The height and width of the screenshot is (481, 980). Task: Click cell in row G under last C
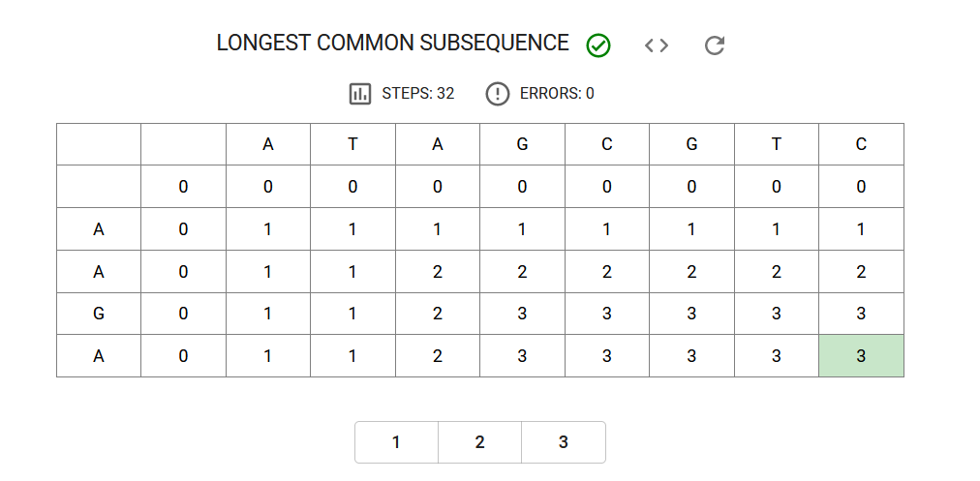pos(861,314)
